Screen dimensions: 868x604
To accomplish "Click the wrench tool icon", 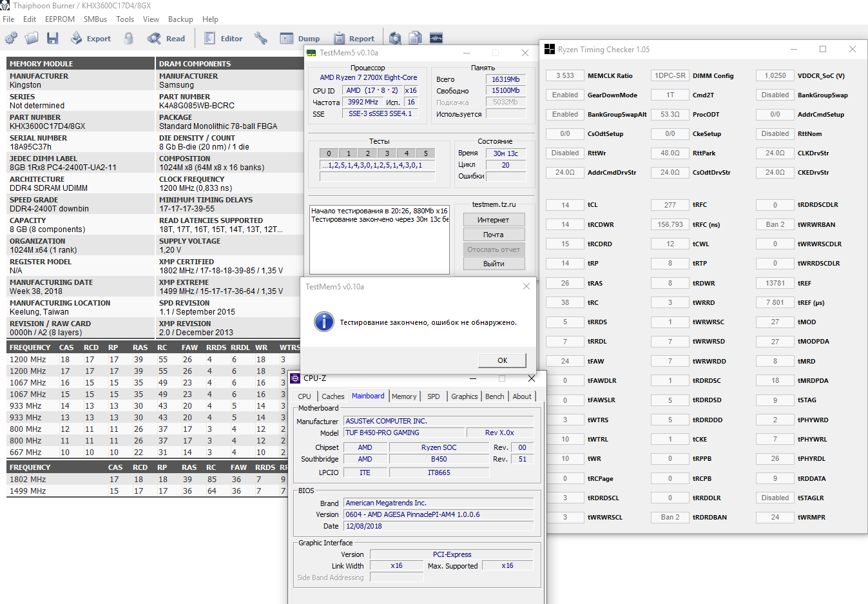I will (x=261, y=39).
